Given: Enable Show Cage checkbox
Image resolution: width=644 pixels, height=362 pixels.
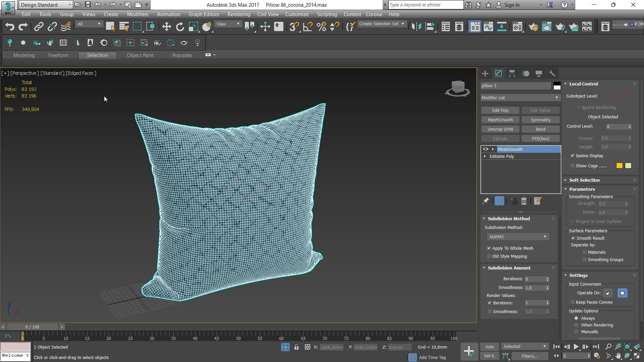Looking at the screenshot, I should pos(573,166).
